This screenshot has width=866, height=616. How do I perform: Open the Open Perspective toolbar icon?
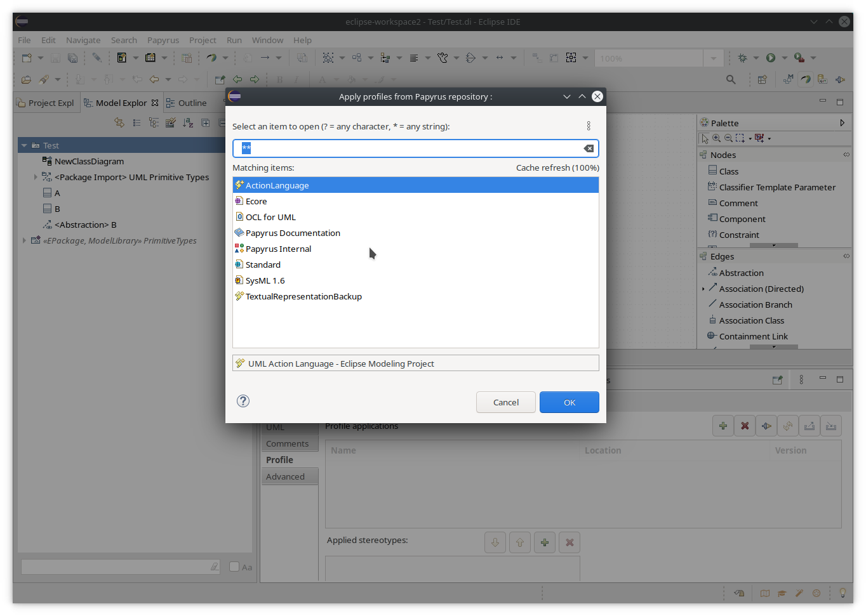763,79
